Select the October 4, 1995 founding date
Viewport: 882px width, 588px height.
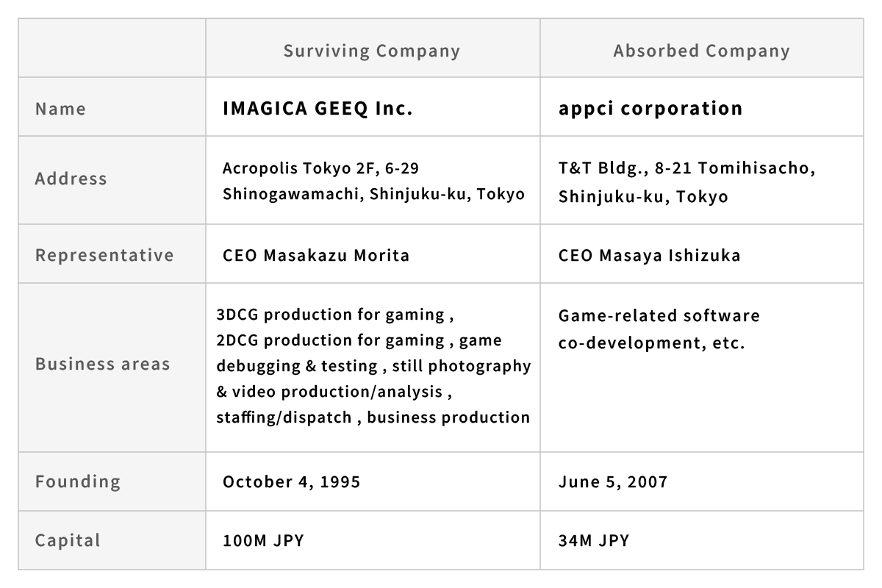[292, 482]
